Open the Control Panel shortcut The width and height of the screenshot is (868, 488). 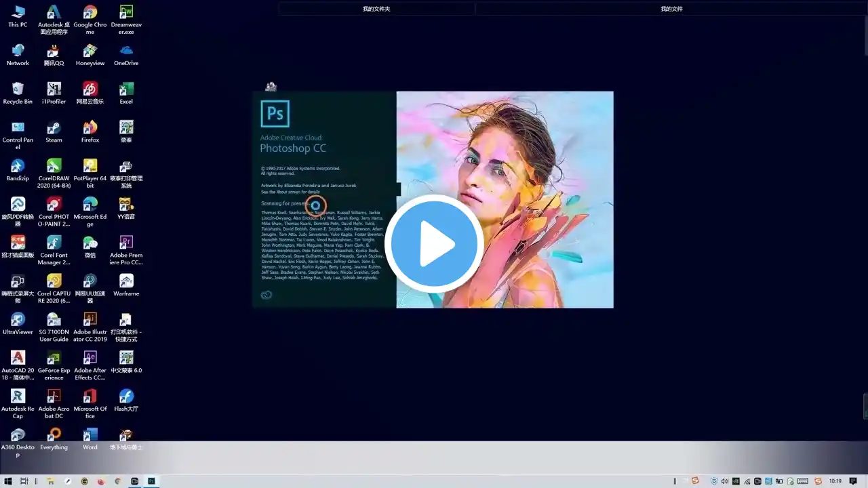(x=18, y=135)
